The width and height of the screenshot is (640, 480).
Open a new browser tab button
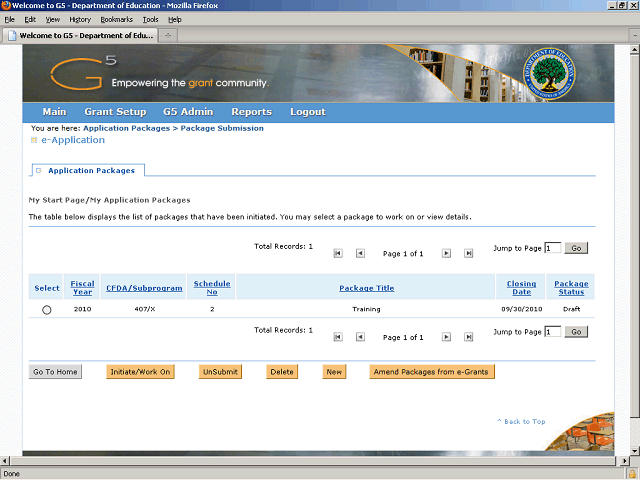pos(168,36)
